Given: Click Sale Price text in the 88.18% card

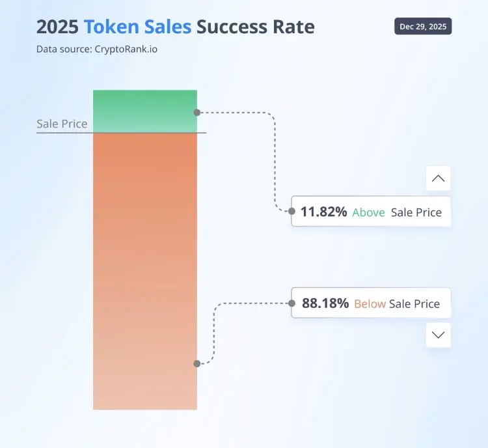Looking at the screenshot, I should 414,303.
